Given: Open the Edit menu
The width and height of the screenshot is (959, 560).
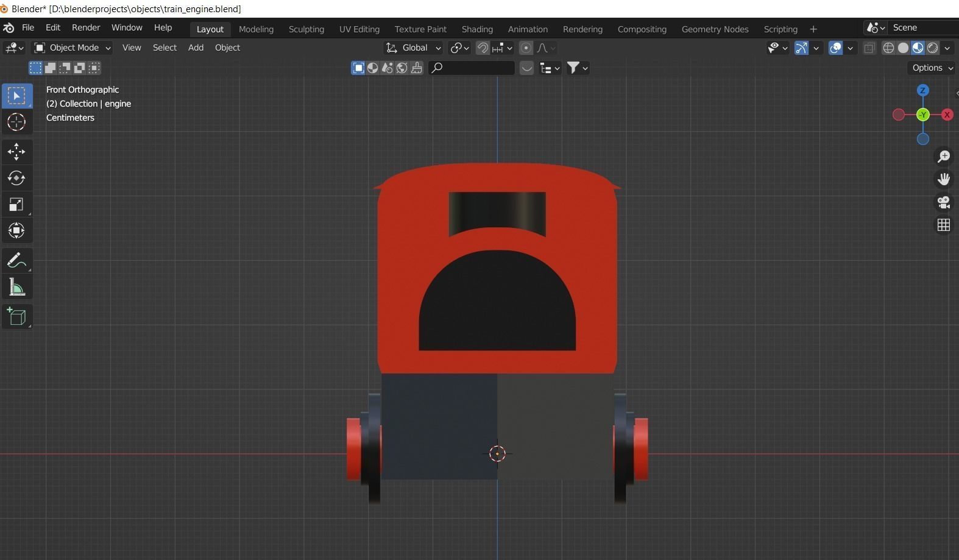Looking at the screenshot, I should (x=53, y=28).
